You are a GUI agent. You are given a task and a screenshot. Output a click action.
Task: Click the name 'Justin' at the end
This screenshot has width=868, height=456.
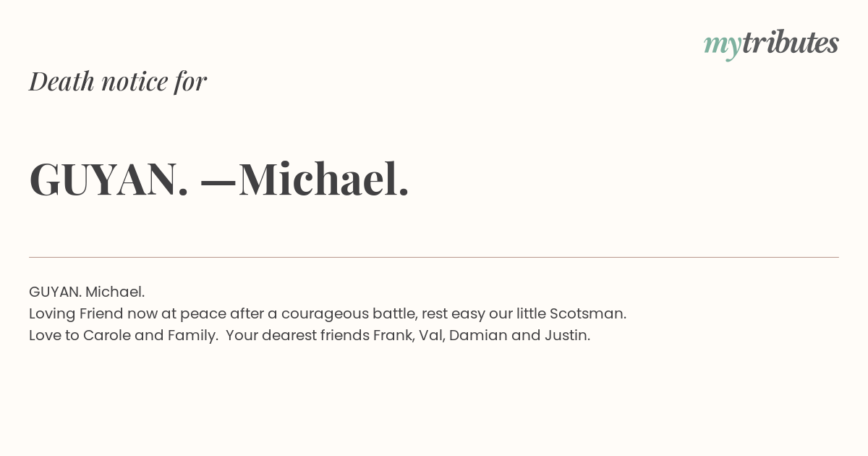click(565, 335)
